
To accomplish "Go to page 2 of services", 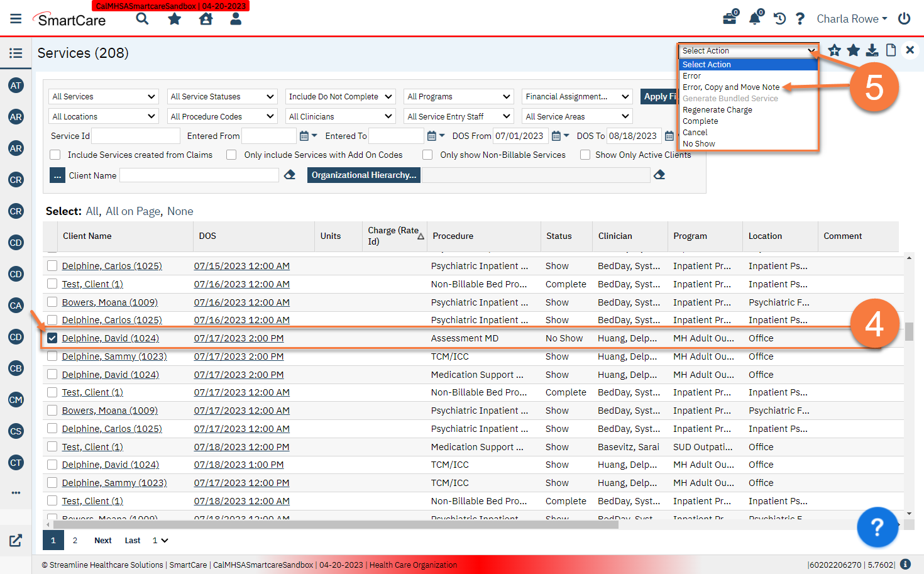I will tap(75, 540).
